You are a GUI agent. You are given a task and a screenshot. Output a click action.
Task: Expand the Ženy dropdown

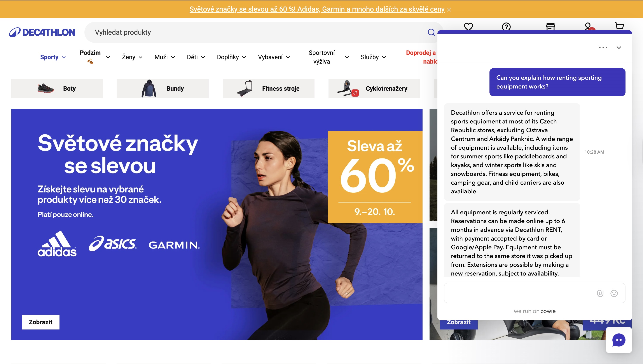[x=132, y=57]
